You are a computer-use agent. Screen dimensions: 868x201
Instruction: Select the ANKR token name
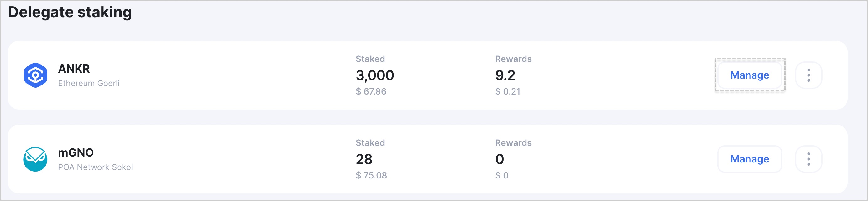point(74,69)
